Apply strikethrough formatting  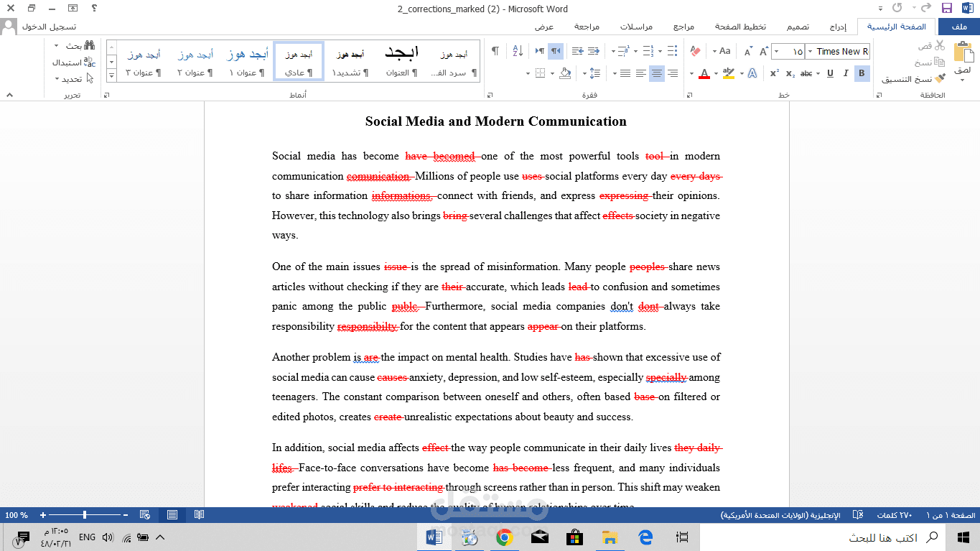pyautogui.click(x=806, y=73)
